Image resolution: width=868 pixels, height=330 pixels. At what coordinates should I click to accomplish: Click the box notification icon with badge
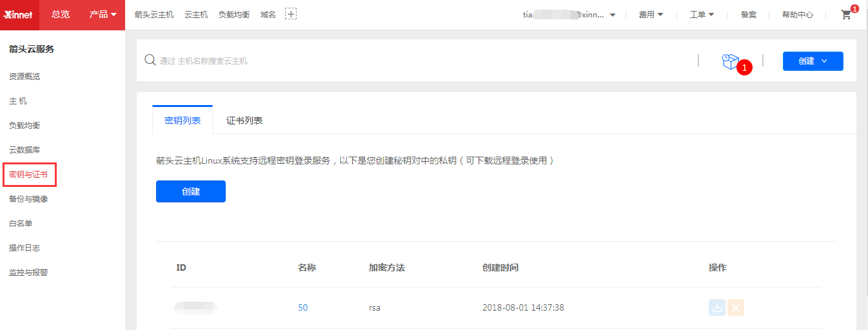click(x=730, y=61)
